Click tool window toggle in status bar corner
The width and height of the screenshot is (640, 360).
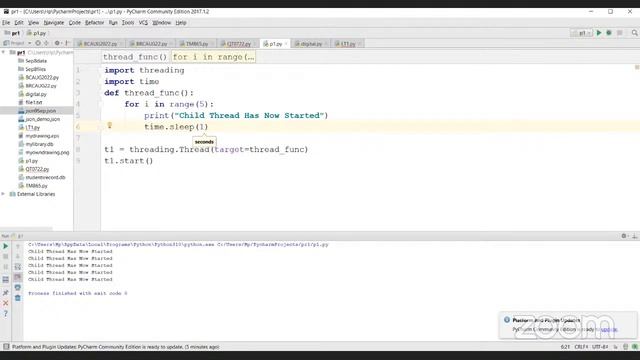[x=6, y=347]
